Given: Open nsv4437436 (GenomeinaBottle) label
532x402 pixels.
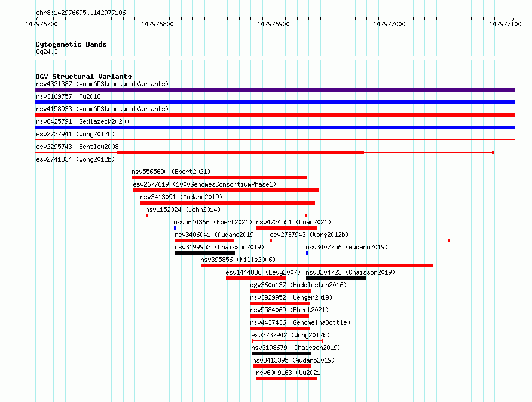Looking at the screenshot, I should [300, 322].
